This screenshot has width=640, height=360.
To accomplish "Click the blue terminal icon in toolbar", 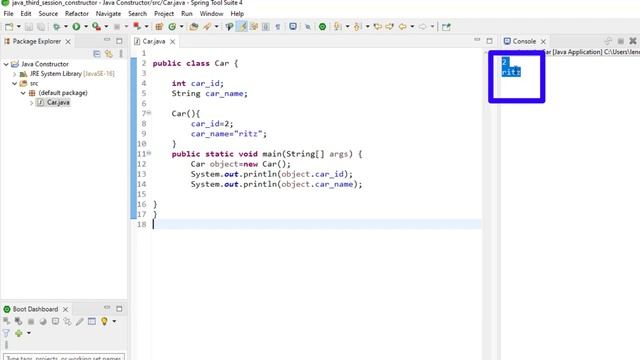I will (x=293, y=27).
